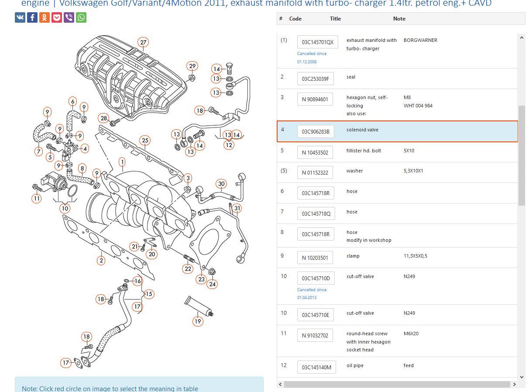The height and width of the screenshot is (392, 532).
Task: Click the 'Code' column header
Action: [295, 19]
